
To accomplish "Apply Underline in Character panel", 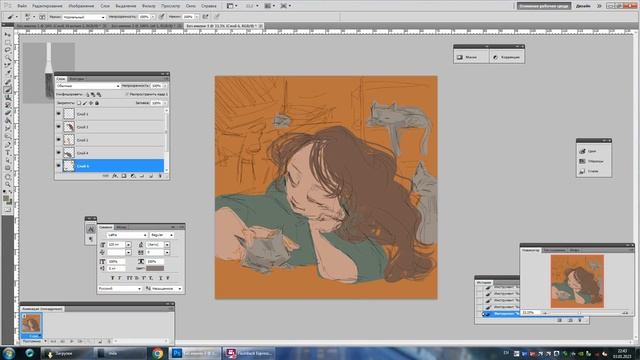I will (161, 278).
